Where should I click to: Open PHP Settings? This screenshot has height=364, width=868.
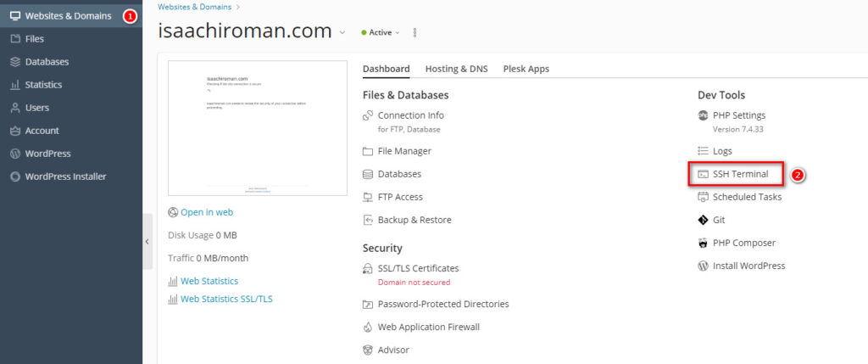pyautogui.click(x=739, y=115)
